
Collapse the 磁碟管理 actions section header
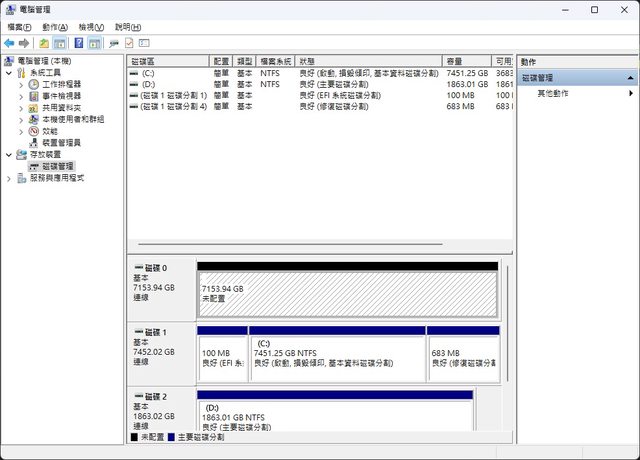click(x=630, y=77)
